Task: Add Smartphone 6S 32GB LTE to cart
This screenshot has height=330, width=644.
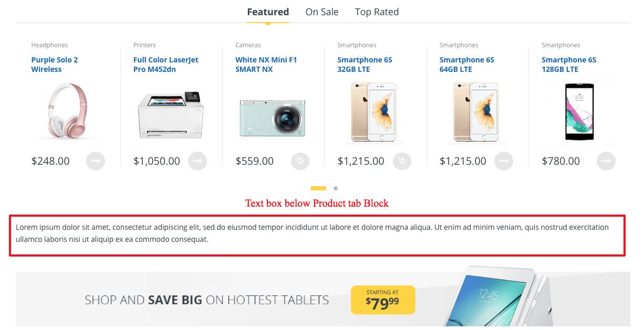Action: point(402,161)
